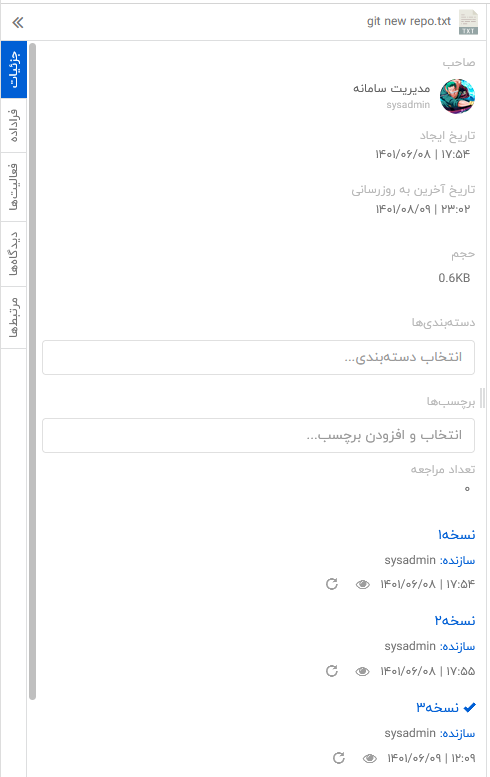Open the نسخه۲ version link
This screenshot has width=490, height=777.
(x=455, y=620)
